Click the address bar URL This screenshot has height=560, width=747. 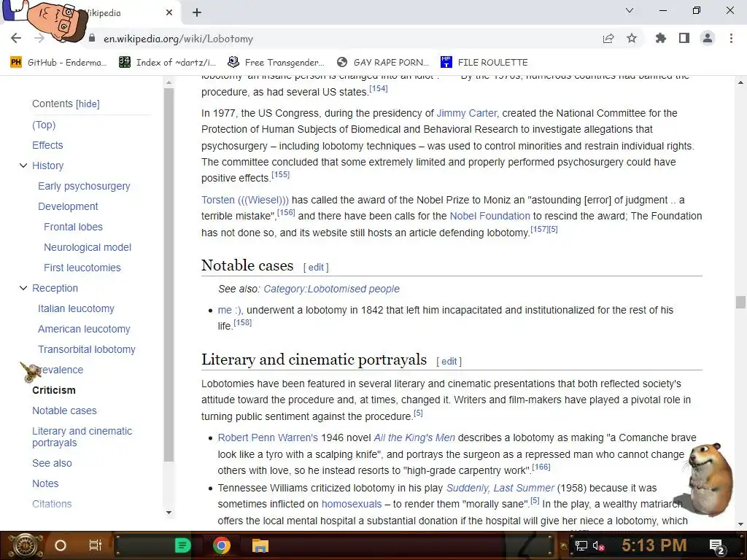point(178,39)
